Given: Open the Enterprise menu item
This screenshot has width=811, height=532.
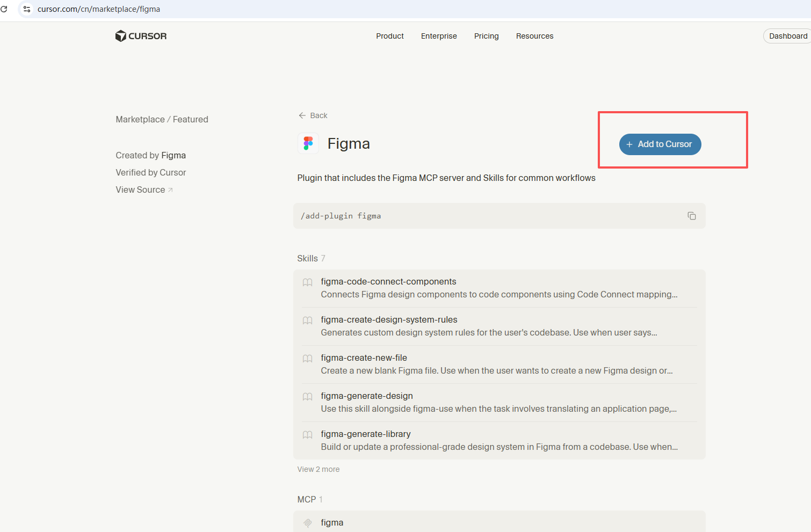Looking at the screenshot, I should click(439, 36).
